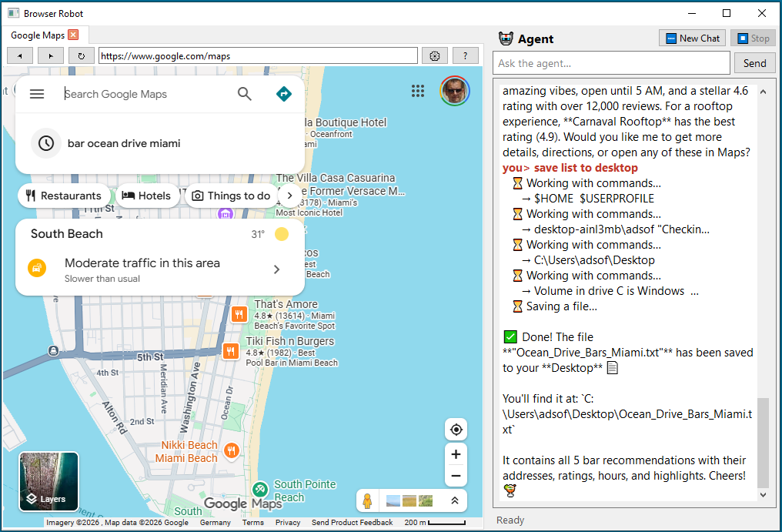Open the imagery thumbnails strip
Viewport: 782px width, 532px height.
click(x=409, y=500)
